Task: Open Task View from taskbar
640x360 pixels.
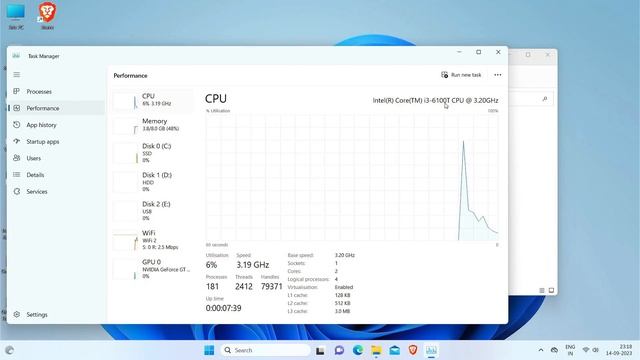Action: coord(320,350)
